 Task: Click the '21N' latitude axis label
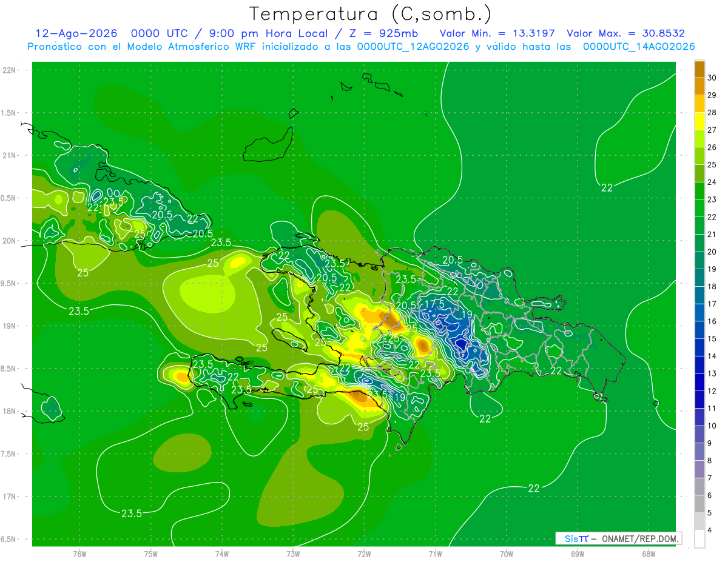[x=9, y=155]
